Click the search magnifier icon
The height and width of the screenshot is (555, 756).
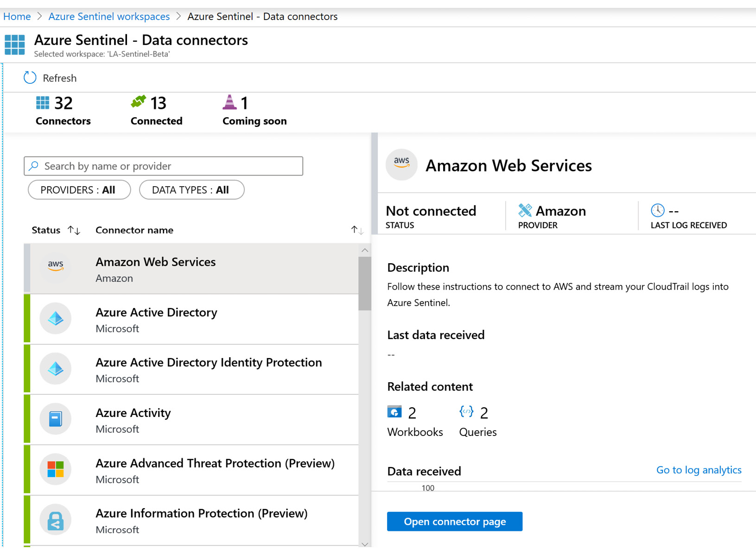tap(34, 166)
